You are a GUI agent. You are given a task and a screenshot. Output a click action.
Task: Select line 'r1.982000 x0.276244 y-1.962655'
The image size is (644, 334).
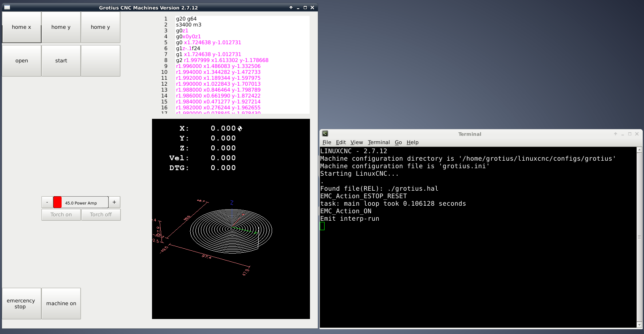pyautogui.click(x=218, y=108)
